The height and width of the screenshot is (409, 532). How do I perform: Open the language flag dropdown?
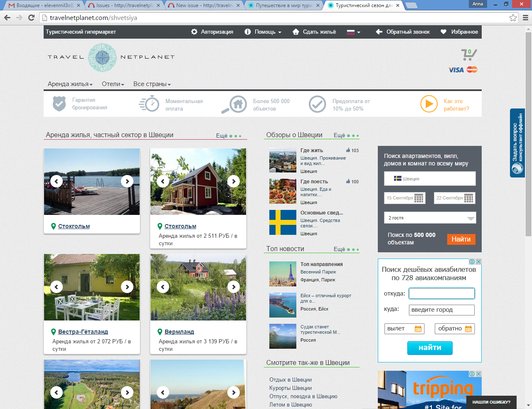[353, 32]
